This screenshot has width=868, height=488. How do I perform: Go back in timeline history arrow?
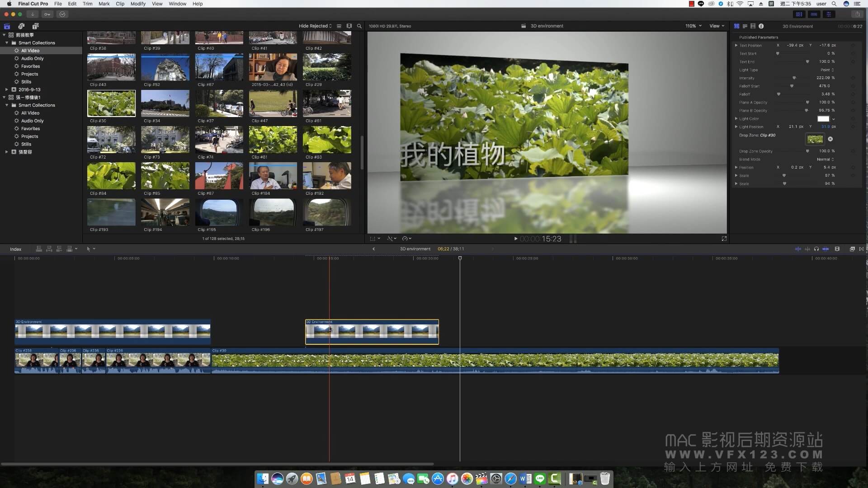[373, 249]
